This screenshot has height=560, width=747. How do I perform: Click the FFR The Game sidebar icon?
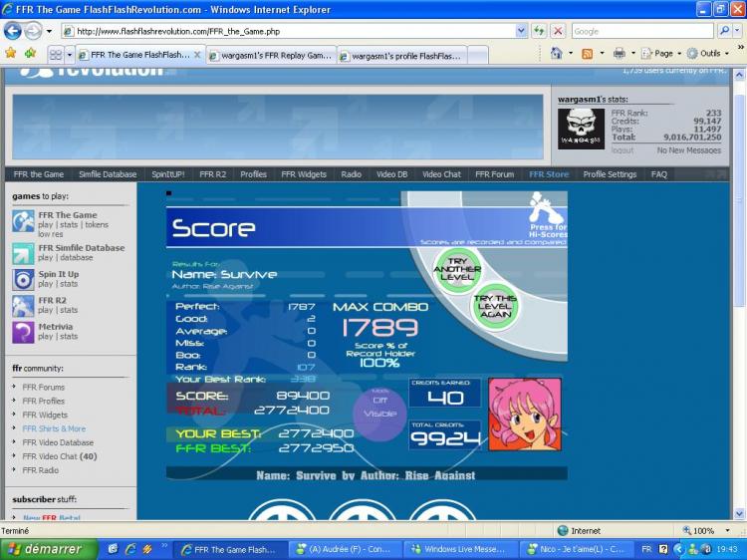[x=23, y=220]
